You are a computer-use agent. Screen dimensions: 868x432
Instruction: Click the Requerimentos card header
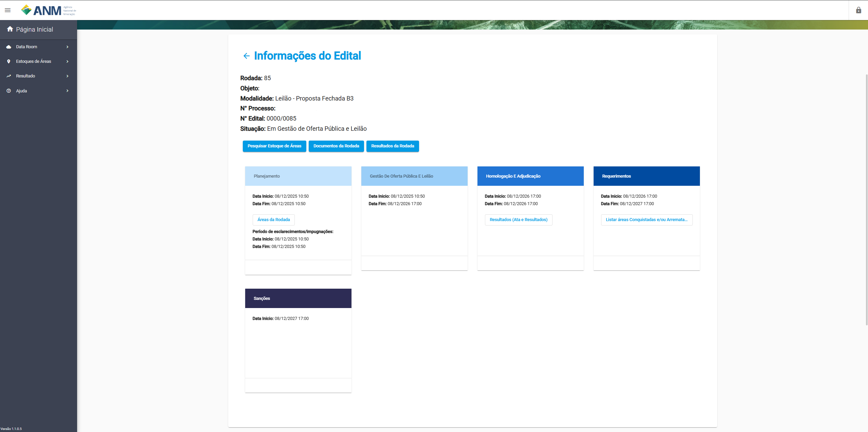click(x=647, y=176)
